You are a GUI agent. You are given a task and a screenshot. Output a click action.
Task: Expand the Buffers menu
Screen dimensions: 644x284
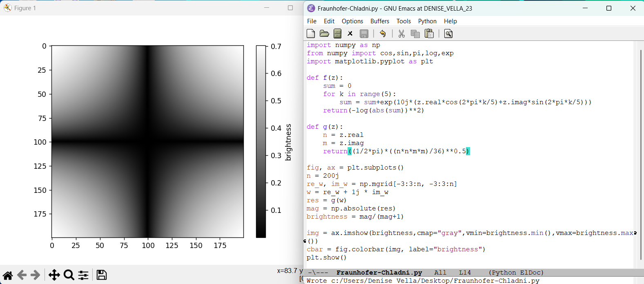tap(380, 21)
